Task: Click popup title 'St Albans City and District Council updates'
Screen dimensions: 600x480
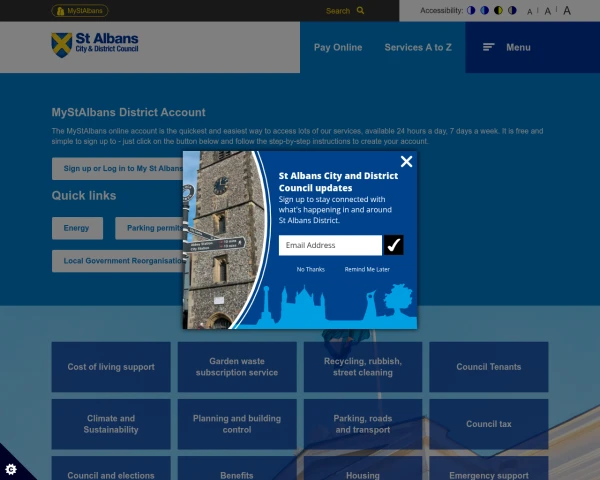Action: click(x=338, y=182)
